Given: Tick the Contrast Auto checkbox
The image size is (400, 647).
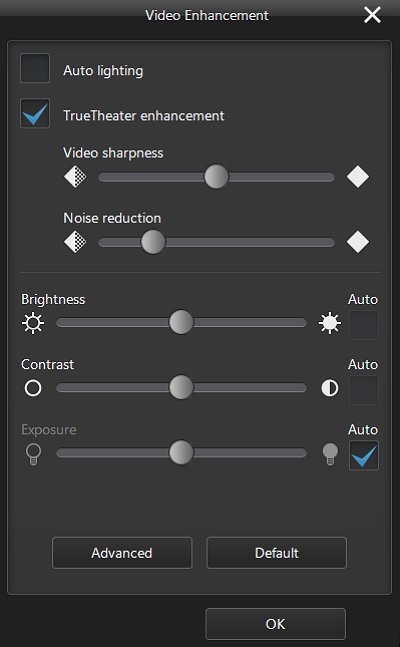Looking at the screenshot, I should [x=364, y=390].
